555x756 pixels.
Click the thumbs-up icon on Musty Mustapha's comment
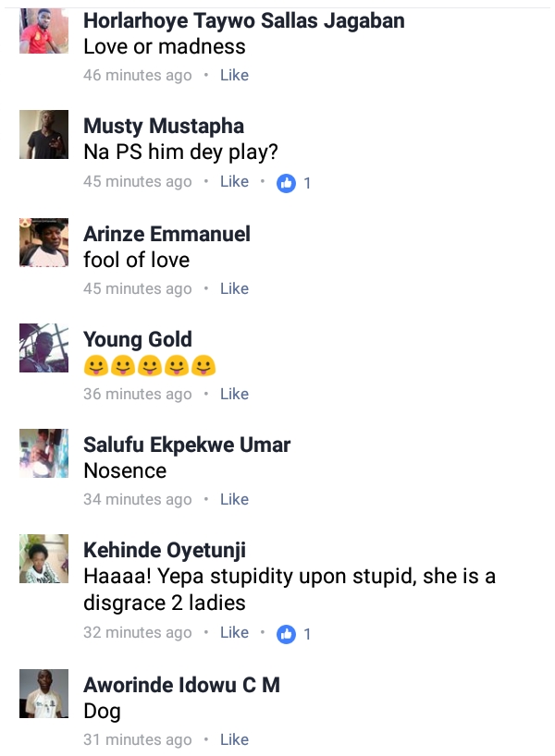tap(287, 183)
